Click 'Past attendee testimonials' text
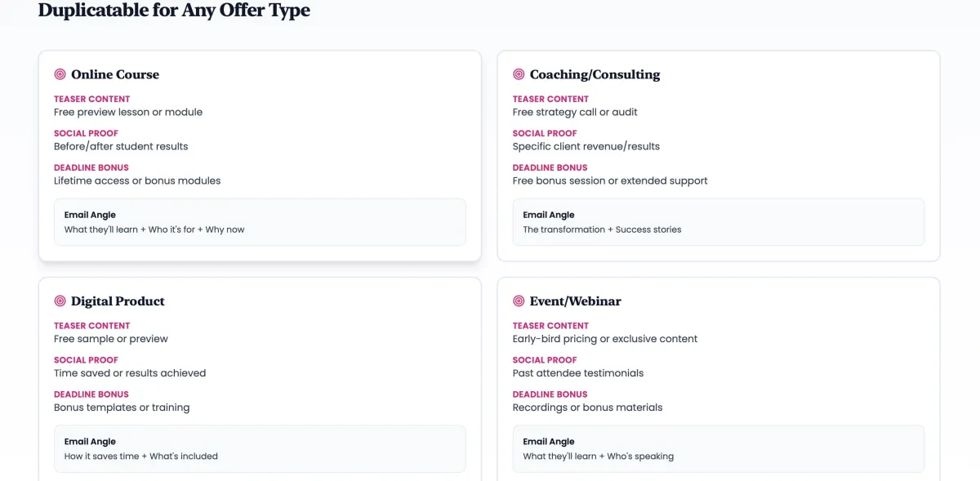 click(x=577, y=373)
